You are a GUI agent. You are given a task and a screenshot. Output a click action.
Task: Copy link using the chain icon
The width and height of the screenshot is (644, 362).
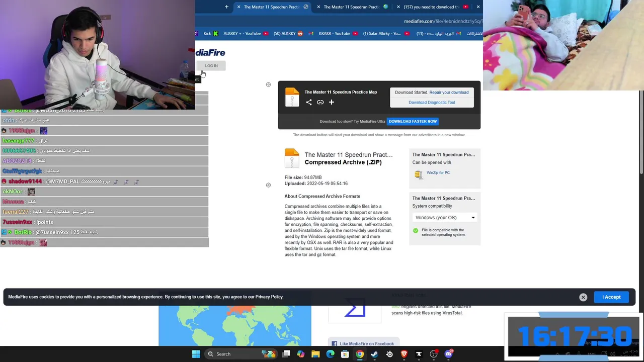(320, 102)
